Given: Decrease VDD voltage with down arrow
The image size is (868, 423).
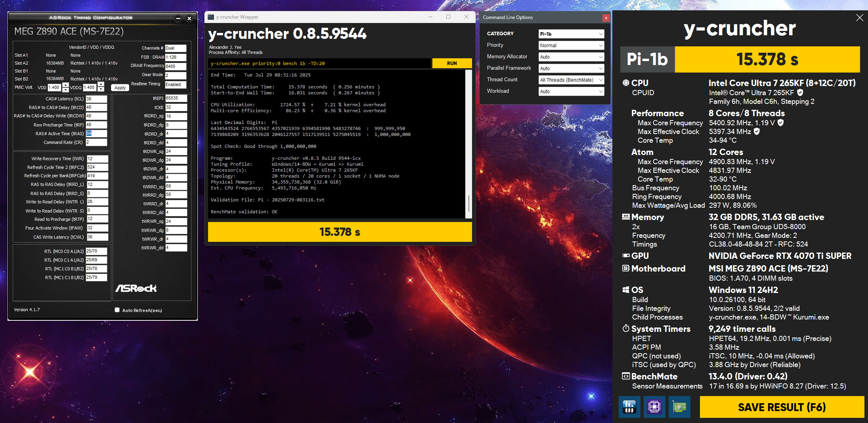Looking at the screenshot, I should click(65, 90).
